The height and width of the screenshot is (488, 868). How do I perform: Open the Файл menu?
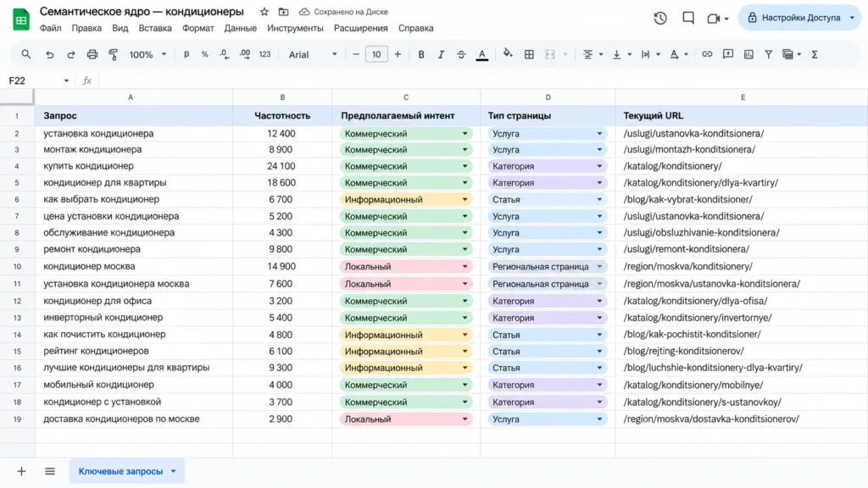50,28
